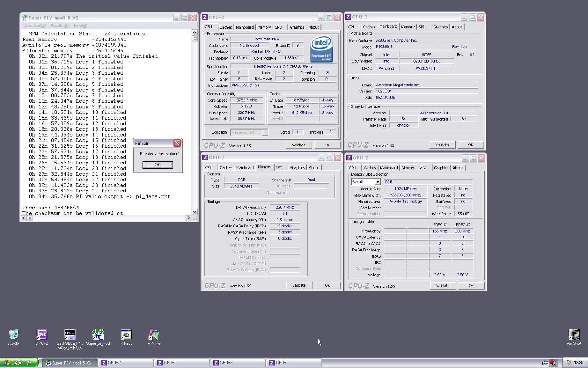Switch to SPD tab in the CPU tab window
588x368 pixels.
(279, 27)
